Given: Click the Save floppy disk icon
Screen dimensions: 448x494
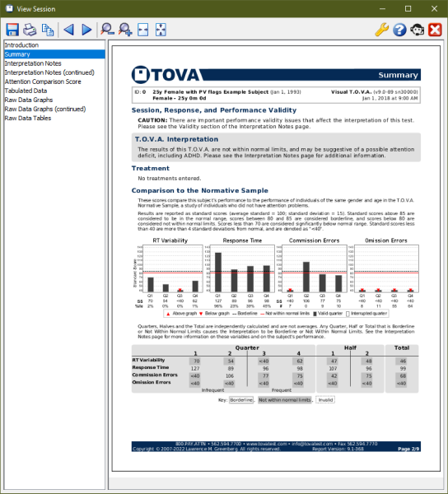Looking at the screenshot, I should (x=12, y=30).
